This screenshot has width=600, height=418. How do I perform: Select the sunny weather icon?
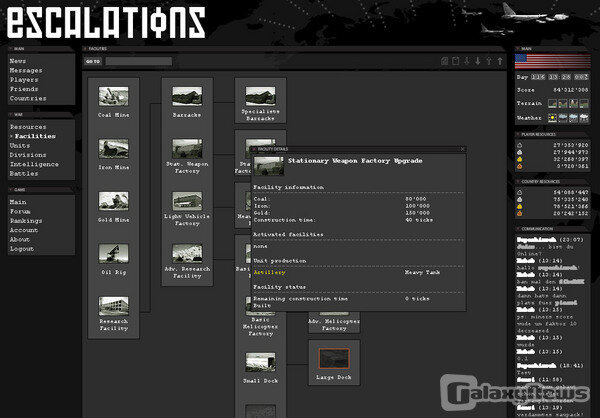(552, 118)
